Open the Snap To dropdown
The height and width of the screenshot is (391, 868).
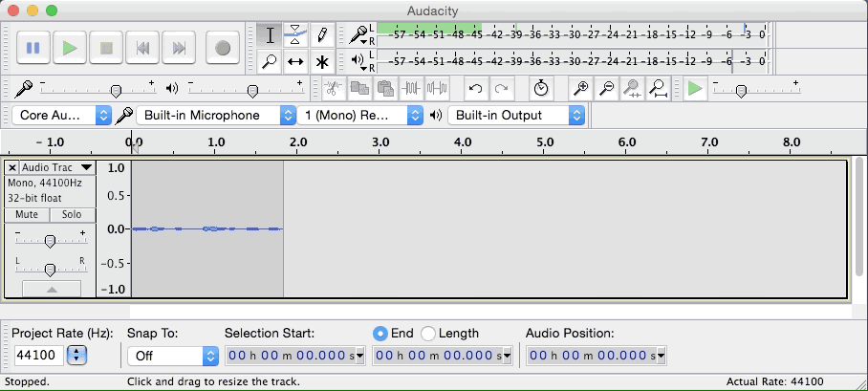173,356
